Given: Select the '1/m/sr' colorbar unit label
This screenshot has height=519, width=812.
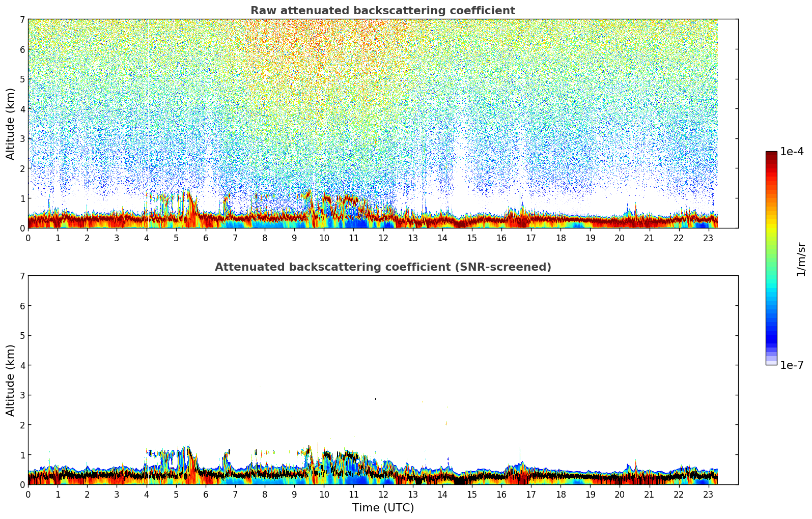Looking at the screenshot, I should pos(801,258).
